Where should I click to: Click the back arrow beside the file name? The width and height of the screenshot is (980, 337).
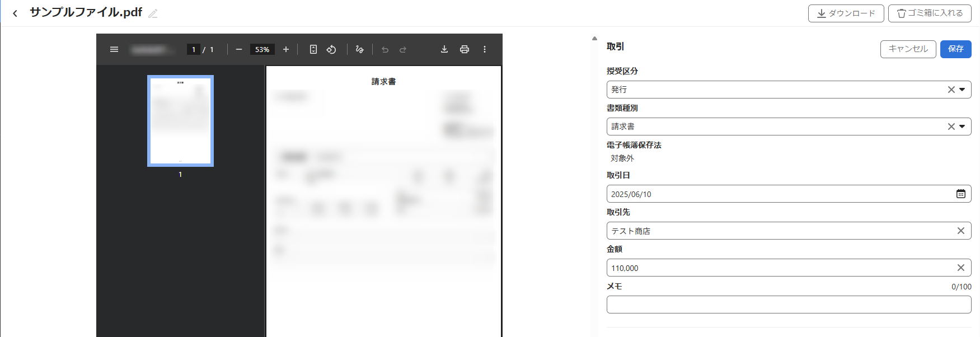(15, 13)
